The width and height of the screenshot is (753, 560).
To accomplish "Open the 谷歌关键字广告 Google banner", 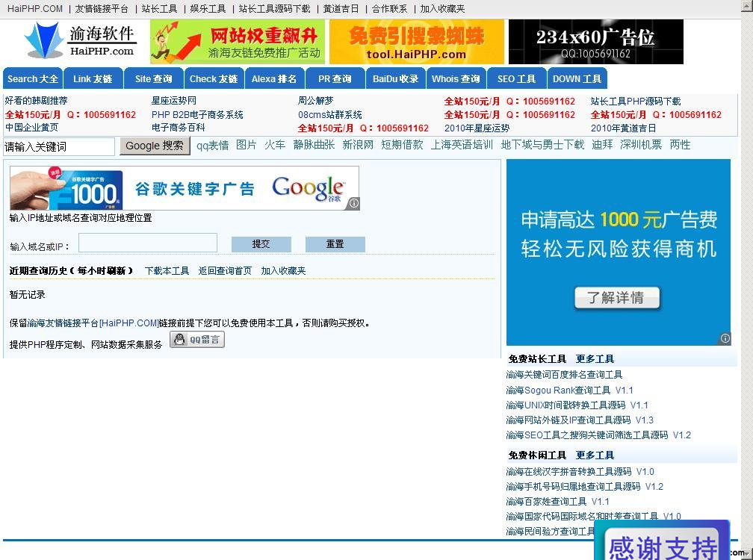I will point(185,188).
